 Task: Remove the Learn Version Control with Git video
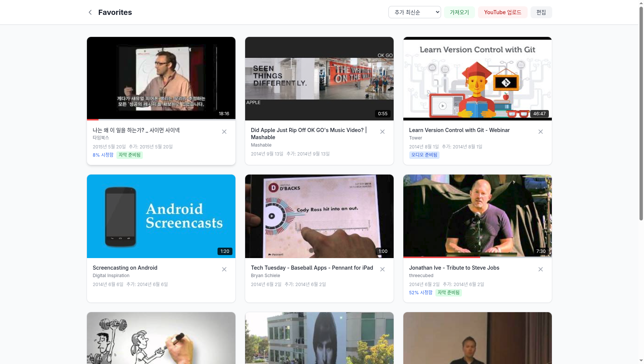[541, 132]
